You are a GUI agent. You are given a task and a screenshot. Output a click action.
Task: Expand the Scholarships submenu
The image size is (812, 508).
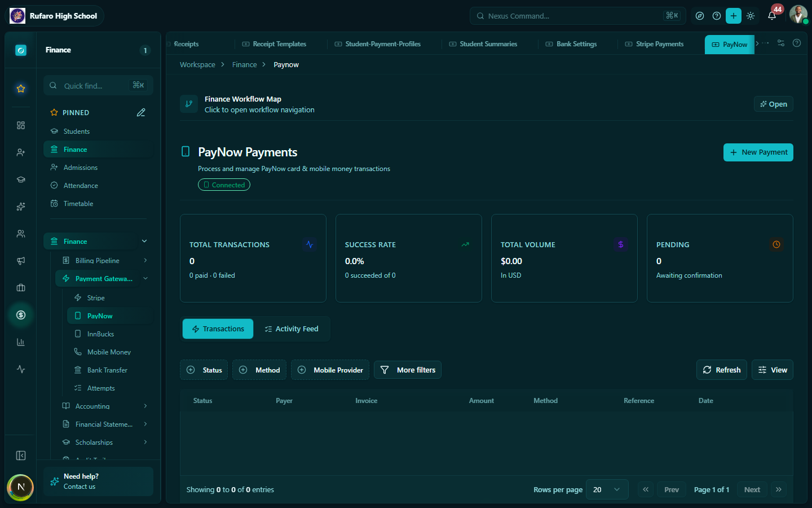coord(145,442)
